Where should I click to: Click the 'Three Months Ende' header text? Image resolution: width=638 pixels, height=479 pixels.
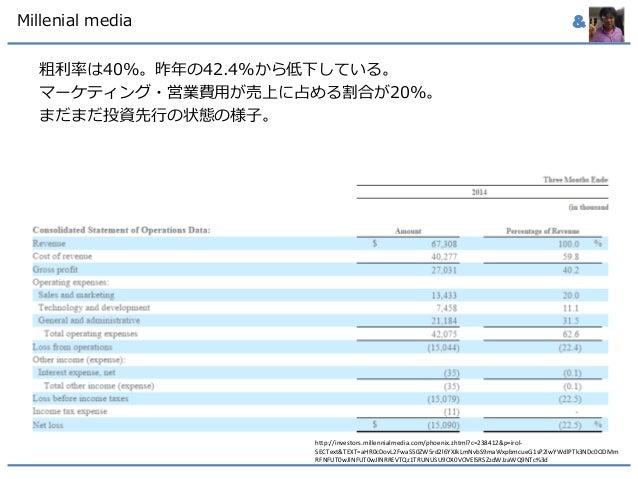point(575,179)
